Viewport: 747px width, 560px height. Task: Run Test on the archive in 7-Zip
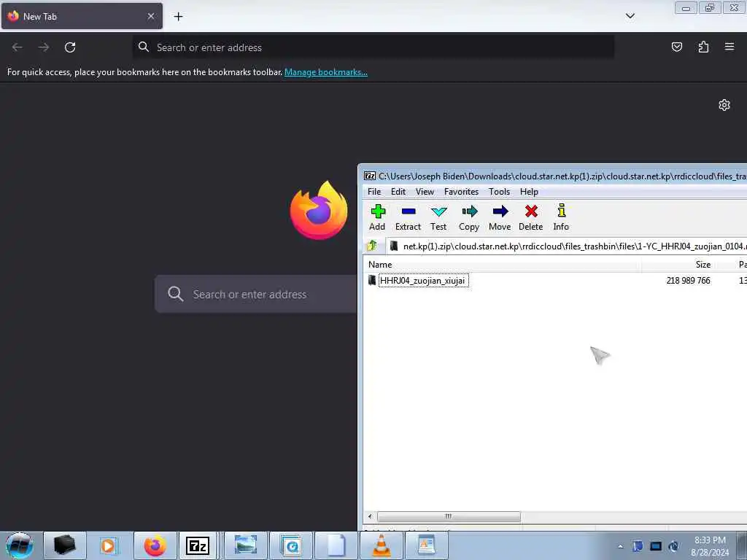click(438, 217)
